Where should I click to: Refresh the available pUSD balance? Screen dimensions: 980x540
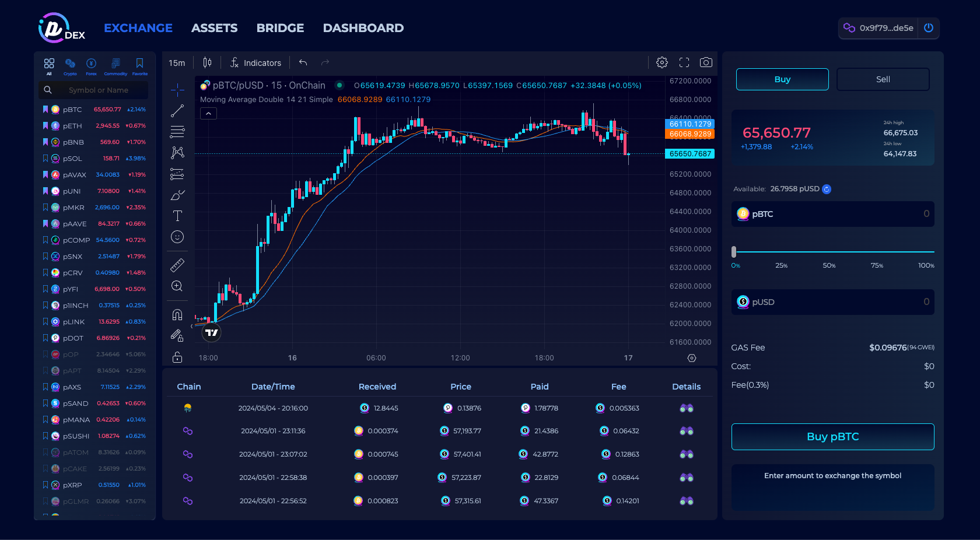pos(827,189)
